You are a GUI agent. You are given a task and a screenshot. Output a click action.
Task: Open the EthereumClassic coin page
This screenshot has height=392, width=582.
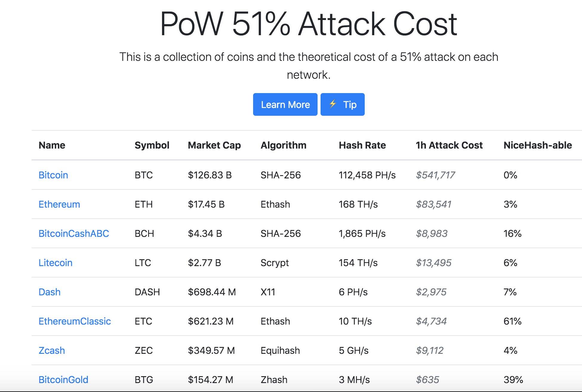pyautogui.click(x=75, y=321)
